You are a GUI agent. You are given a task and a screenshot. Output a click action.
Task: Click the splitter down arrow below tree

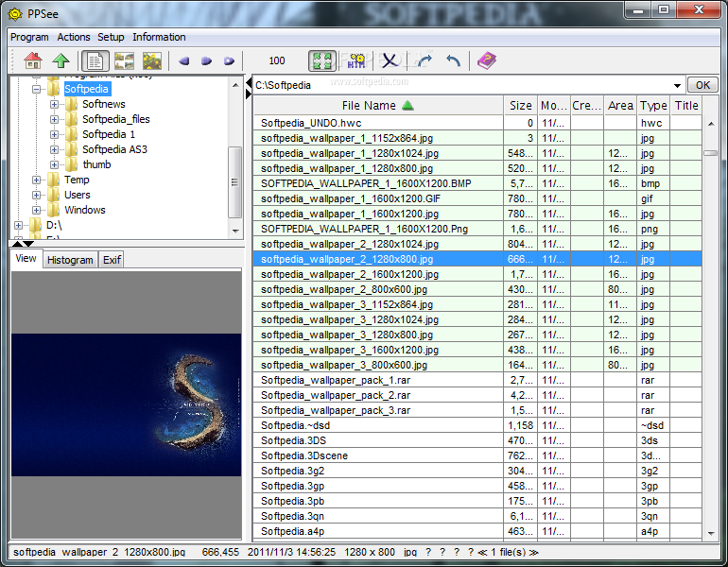pos(28,244)
